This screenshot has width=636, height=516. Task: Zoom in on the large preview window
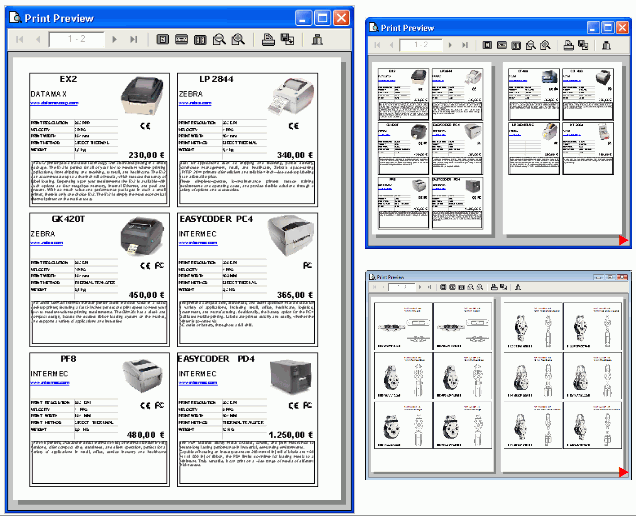[x=238, y=39]
